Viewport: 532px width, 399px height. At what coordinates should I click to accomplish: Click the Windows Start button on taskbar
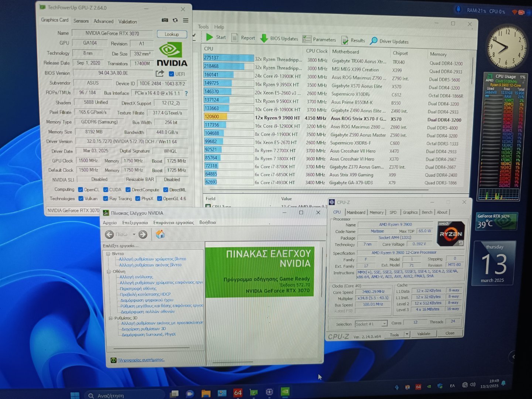pyautogui.click(x=75, y=395)
